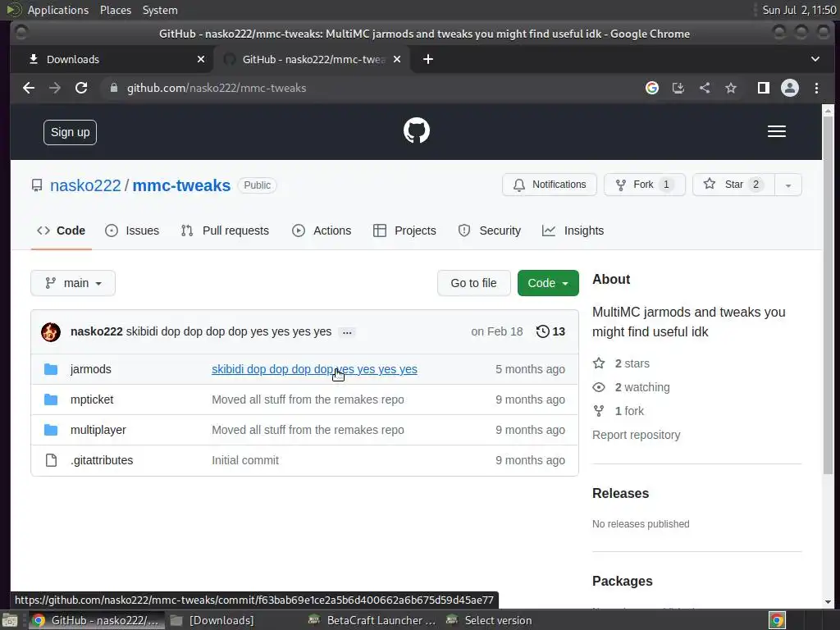Open Chrome tab search chevron
The width and height of the screenshot is (840, 630).
click(815, 59)
